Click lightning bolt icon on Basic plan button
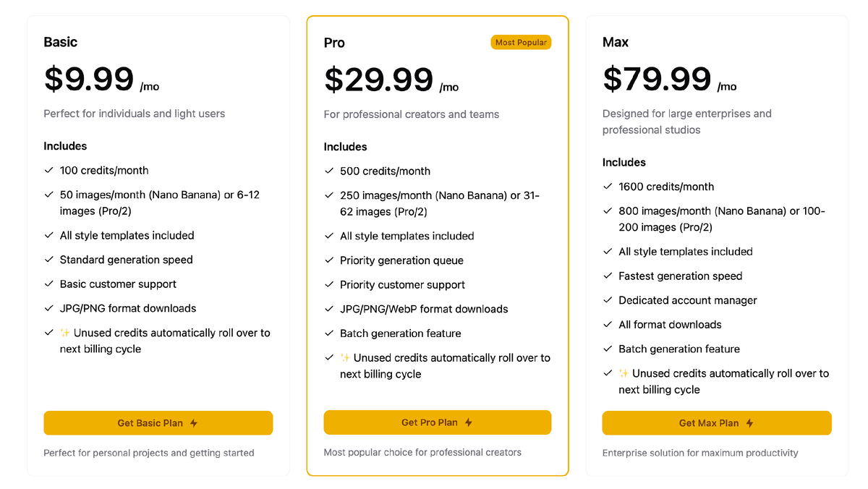 (194, 423)
